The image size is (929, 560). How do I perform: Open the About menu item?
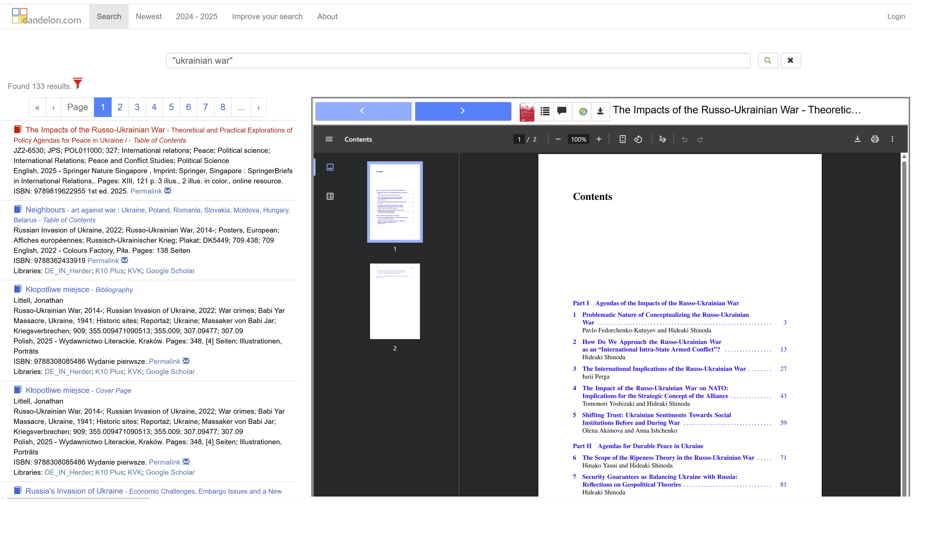(327, 16)
